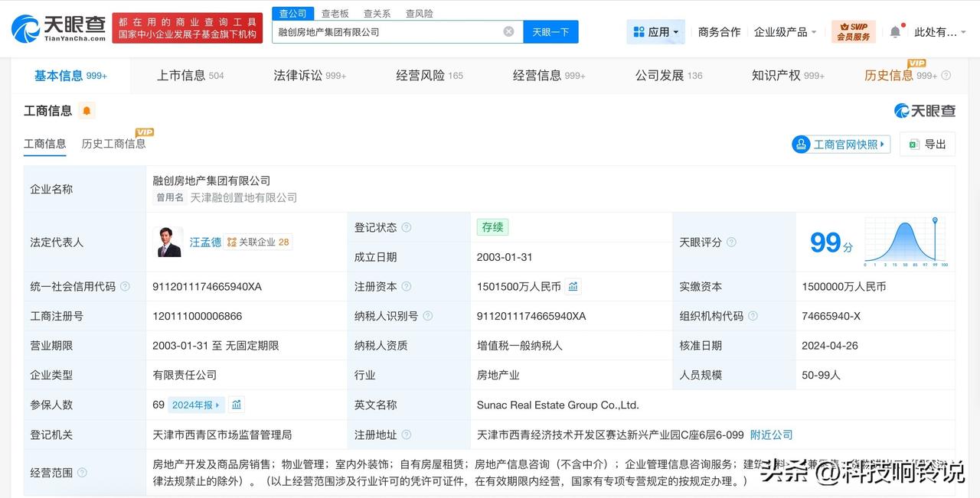Select the 查公司 search tab
This screenshot has height=498, width=980.
tap(292, 13)
